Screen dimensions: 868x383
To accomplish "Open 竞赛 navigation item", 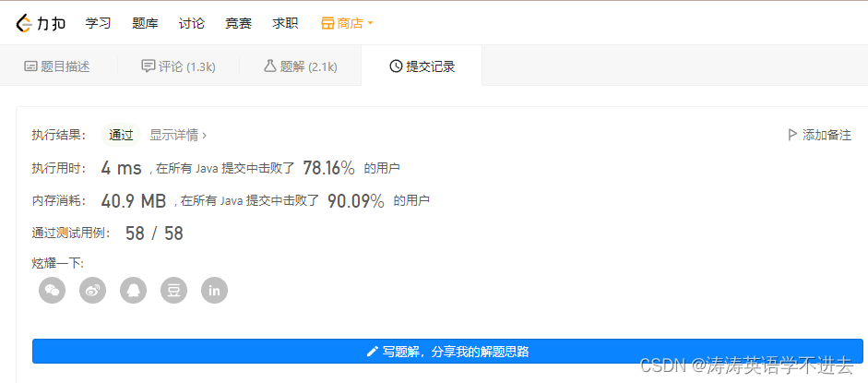I will 239,23.
